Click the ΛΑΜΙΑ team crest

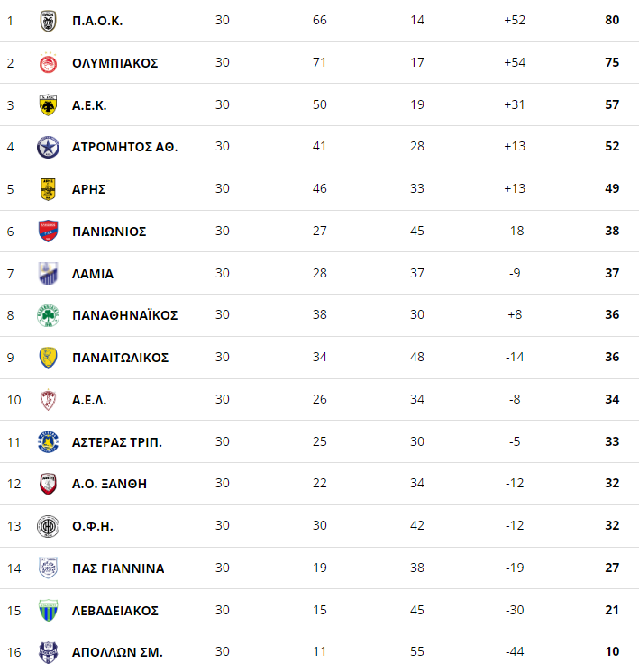[x=48, y=273]
